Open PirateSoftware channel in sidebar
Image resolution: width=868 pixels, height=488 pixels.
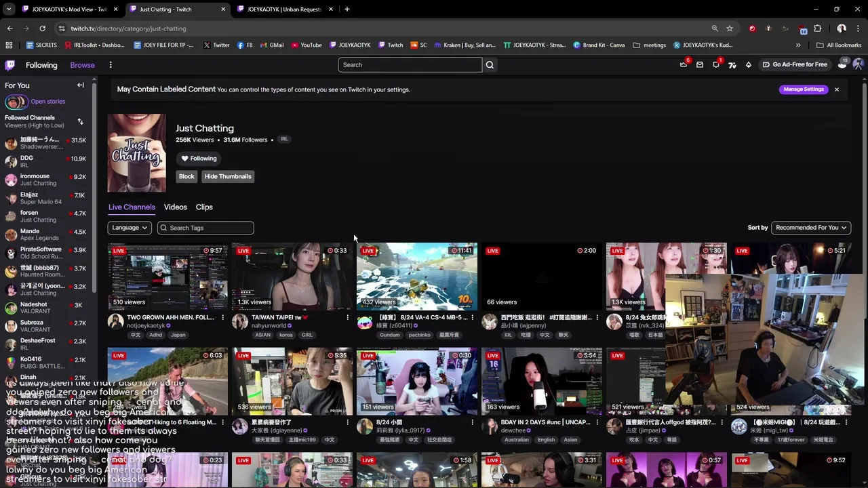click(x=45, y=253)
